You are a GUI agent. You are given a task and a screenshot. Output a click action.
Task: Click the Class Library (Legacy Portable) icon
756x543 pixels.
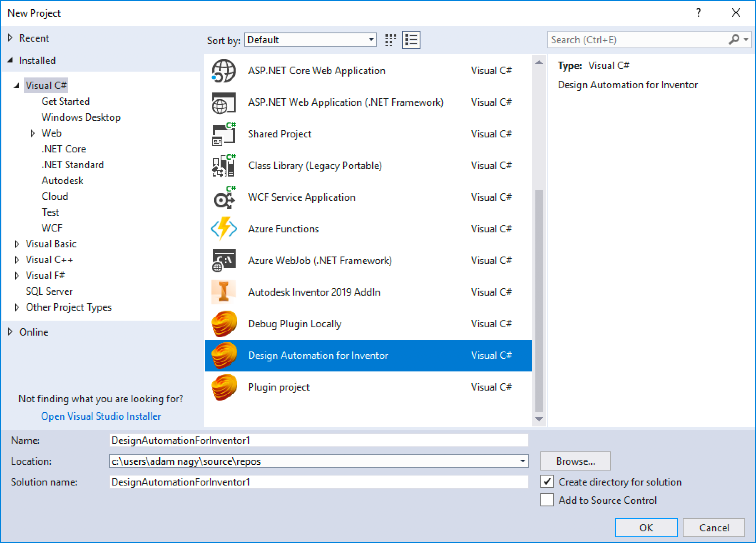(x=224, y=166)
